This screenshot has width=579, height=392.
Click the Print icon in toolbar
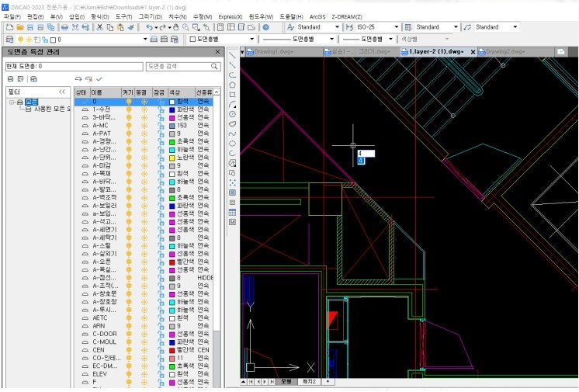click(x=64, y=27)
